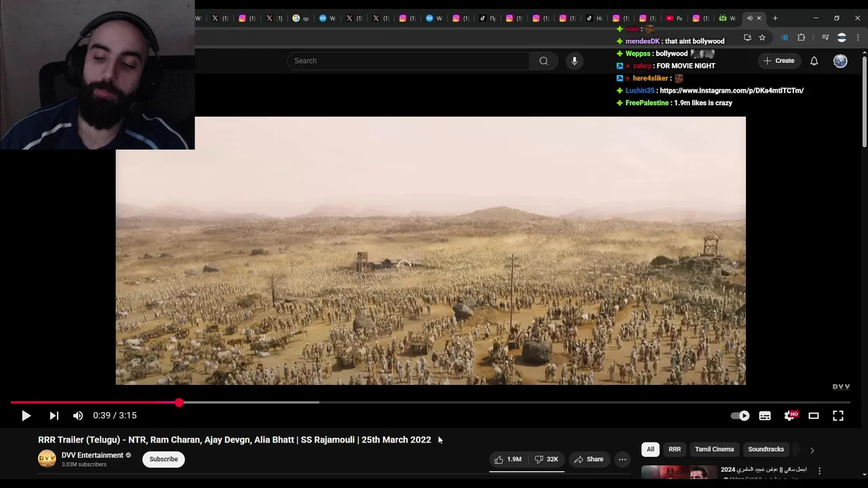Enter full screen mode

point(838,415)
